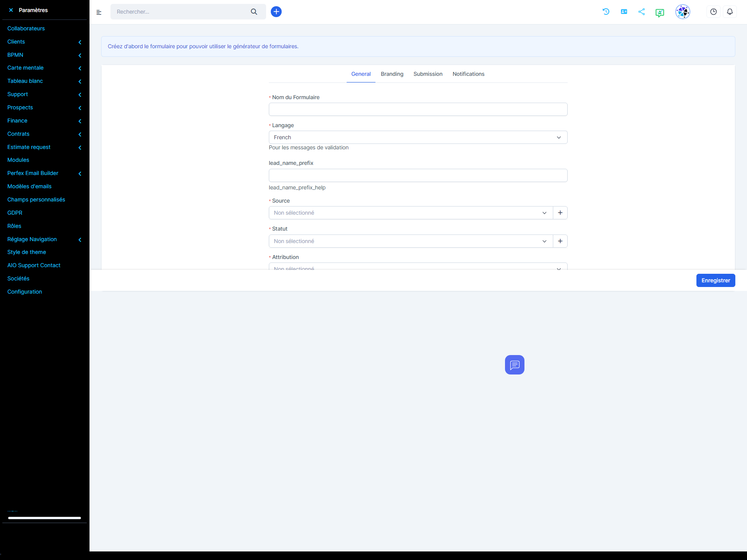Open the share icon in top bar
747x560 pixels.
point(642,12)
